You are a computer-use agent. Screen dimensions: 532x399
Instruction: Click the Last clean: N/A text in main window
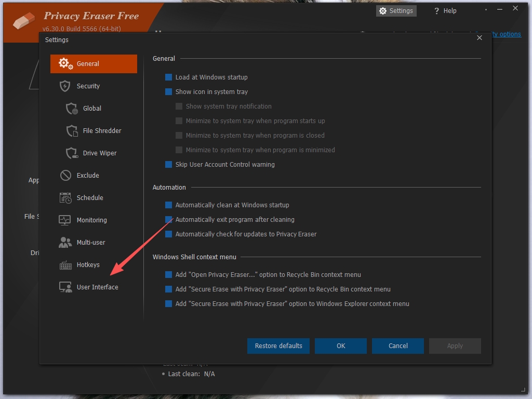(191, 374)
